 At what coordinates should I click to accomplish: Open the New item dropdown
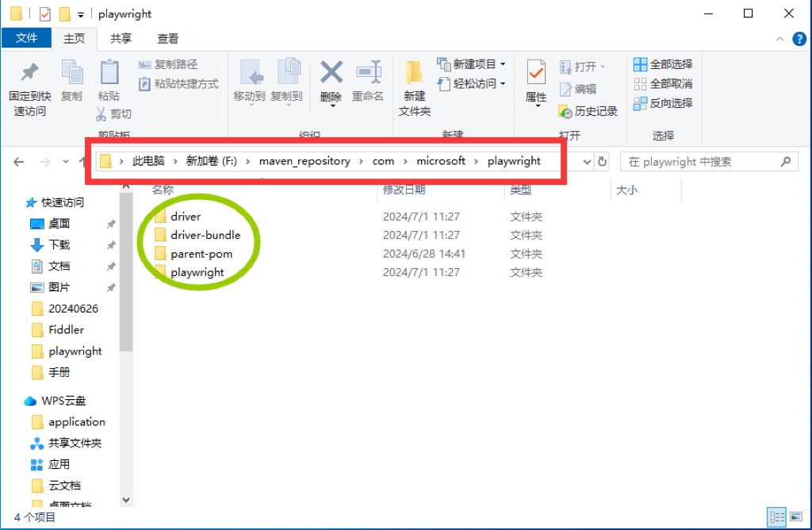[x=471, y=64]
